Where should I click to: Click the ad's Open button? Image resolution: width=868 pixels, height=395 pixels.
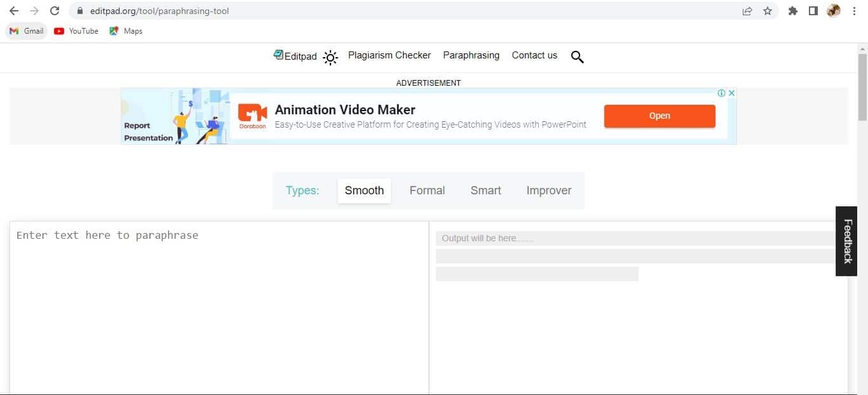pos(660,116)
